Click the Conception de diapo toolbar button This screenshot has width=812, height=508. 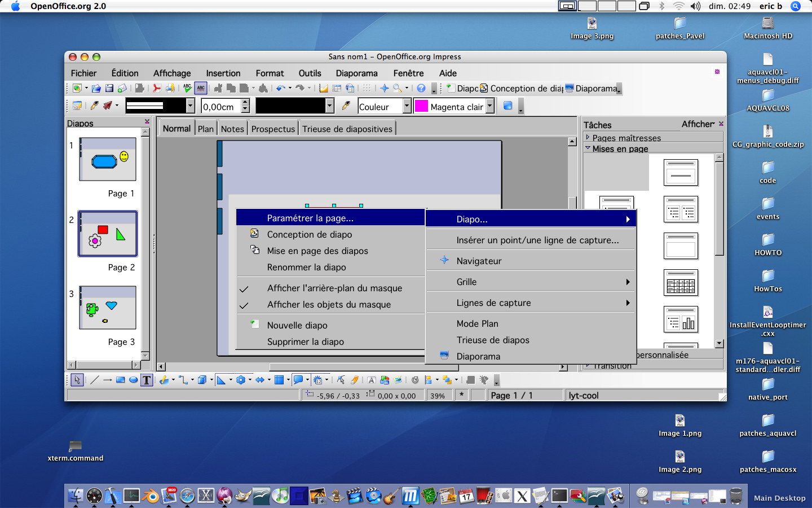[522, 89]
